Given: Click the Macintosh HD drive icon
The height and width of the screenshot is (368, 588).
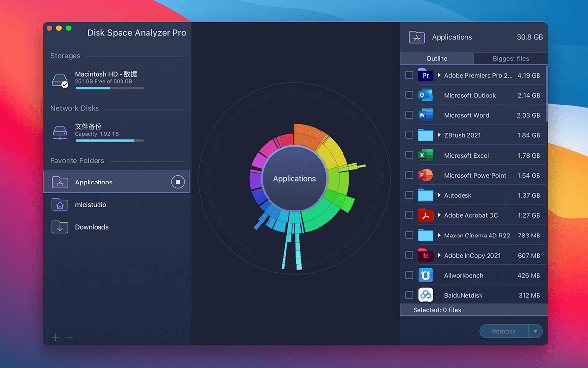Looking at the screenshot, I should click(60, 80).
